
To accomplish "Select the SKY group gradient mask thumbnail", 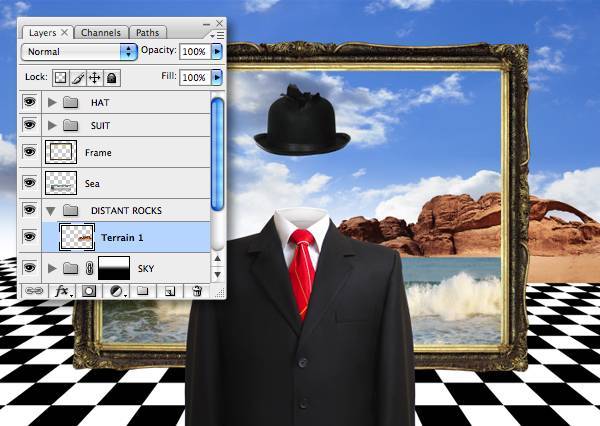I will coord(114,268).
